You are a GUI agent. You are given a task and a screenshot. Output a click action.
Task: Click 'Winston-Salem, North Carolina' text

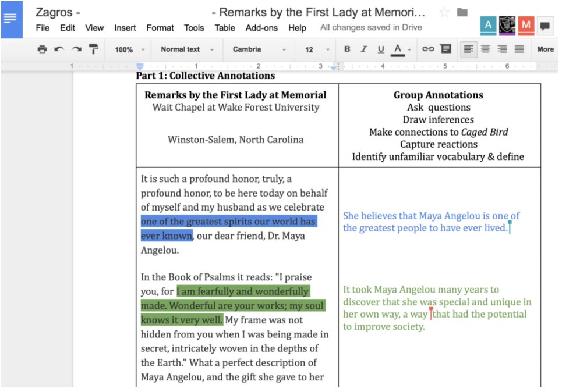click(x=235, y=140)
